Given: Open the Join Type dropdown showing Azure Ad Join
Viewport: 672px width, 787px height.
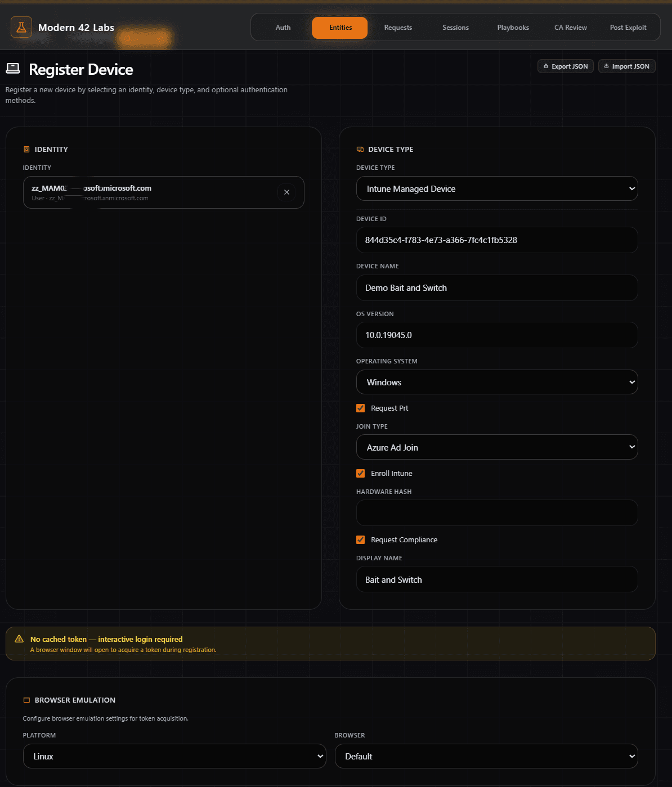Looking at the screenshot, I should 497,447.
